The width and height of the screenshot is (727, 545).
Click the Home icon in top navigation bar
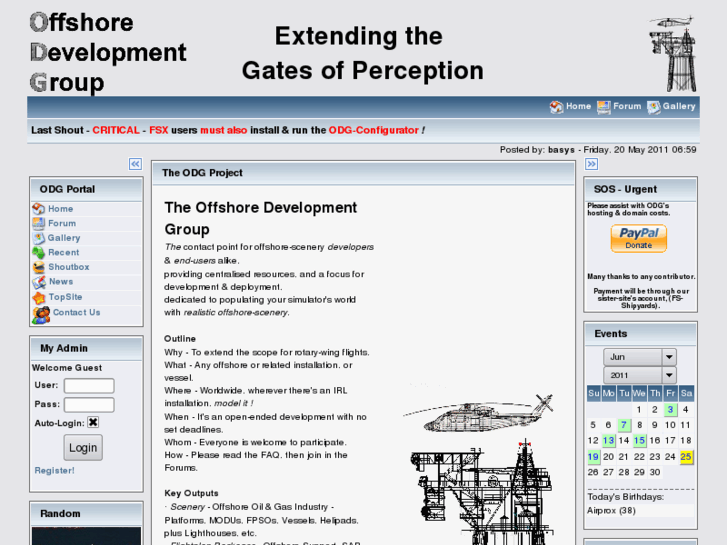556,107
